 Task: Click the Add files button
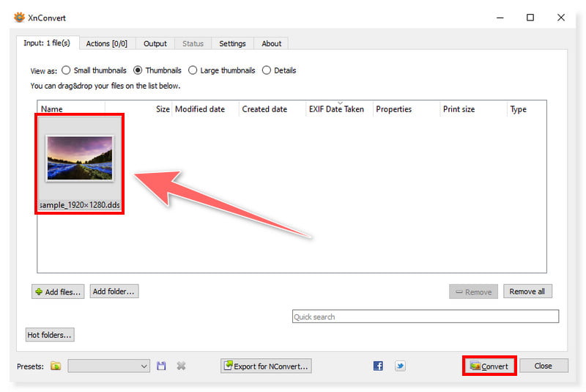pyautogui.click(x=58, y=292)
